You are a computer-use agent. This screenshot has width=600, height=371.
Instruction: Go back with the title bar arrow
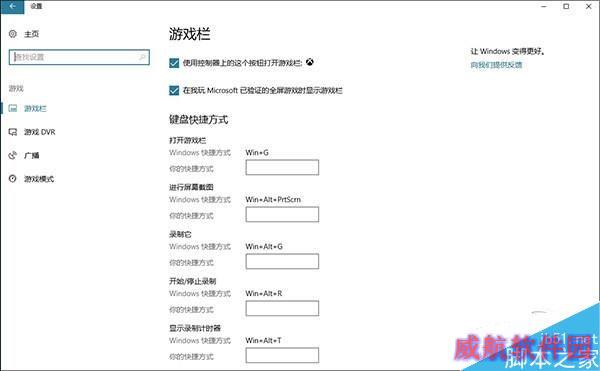click(x=12, y=7)
